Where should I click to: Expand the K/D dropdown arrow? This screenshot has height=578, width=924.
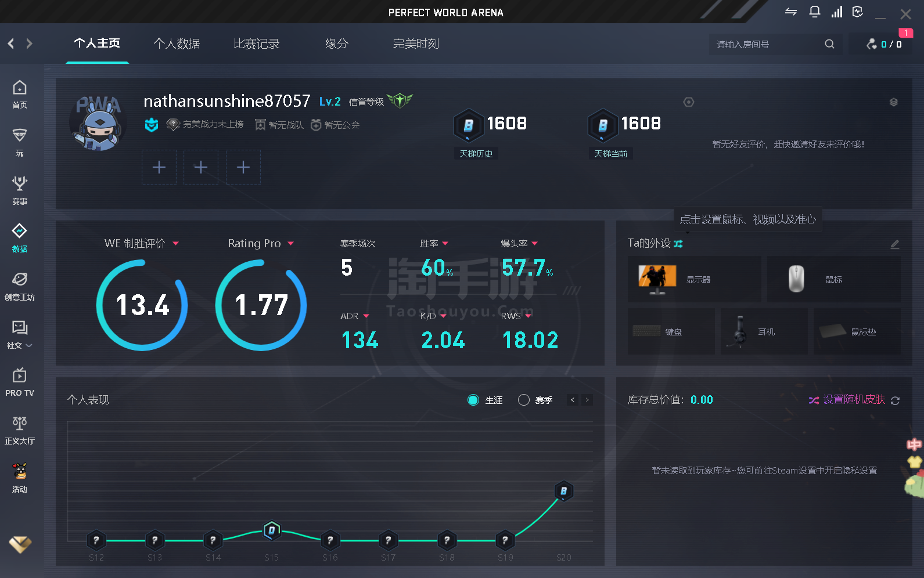pyautogui.click(x=443, y=316)
